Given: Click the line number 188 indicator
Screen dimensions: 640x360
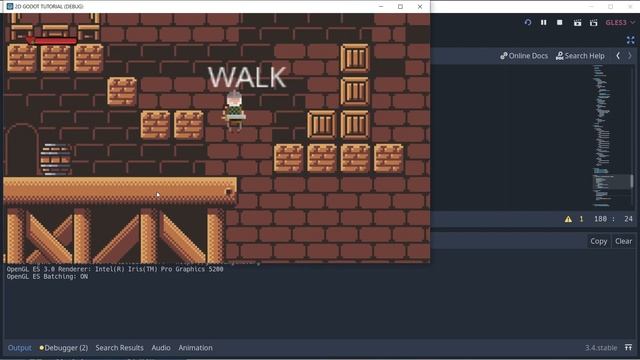Looking at the screenshot, I should 600,219.
